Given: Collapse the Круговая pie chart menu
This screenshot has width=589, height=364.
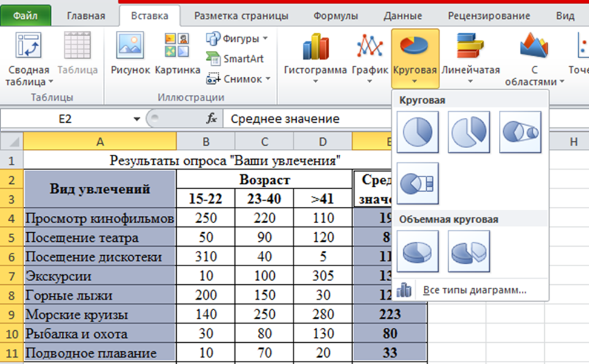Looking at the screenshot, I should (x=415, y=58).
